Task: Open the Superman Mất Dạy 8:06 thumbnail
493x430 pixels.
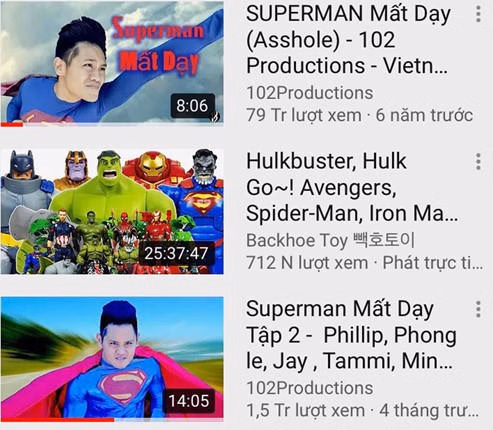Action: click(x=112, y=64)
